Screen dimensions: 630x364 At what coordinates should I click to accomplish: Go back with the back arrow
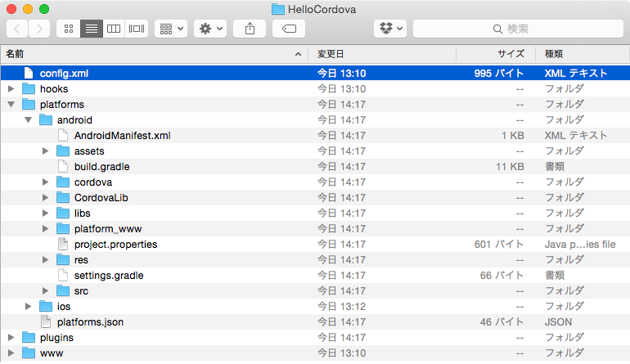click(17, 29)
